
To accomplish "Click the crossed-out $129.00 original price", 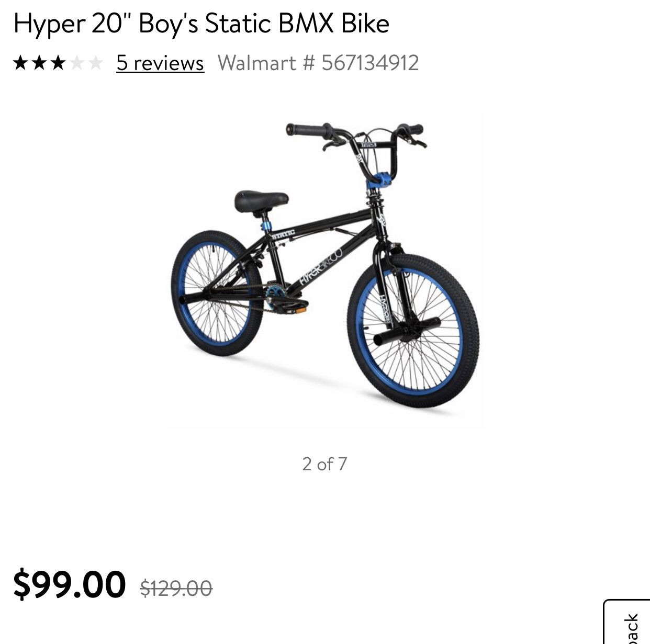I will pyautogui.click(x=176, y=589).
